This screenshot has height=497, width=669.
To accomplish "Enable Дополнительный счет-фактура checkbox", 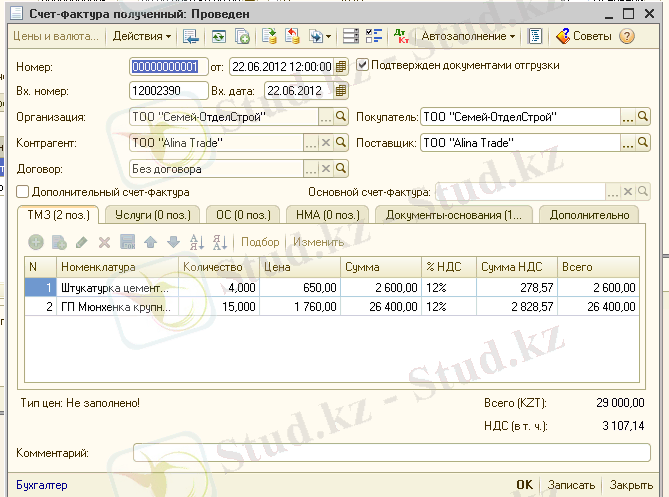I will (23, 191).
